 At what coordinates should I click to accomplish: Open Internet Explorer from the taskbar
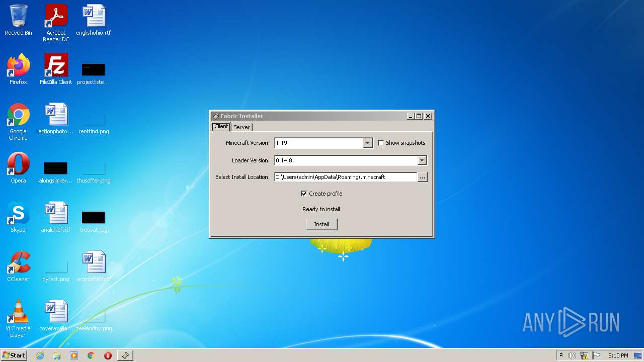[x=40, y=355]
